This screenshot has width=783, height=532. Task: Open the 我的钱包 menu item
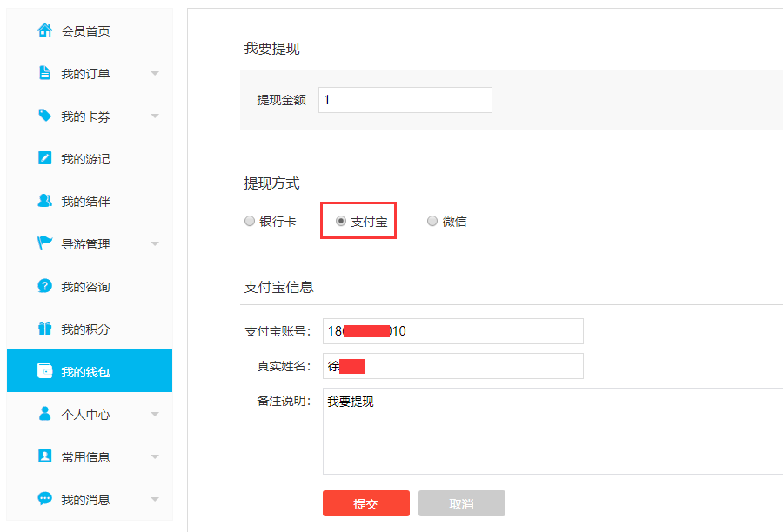[x=89, y=372]
